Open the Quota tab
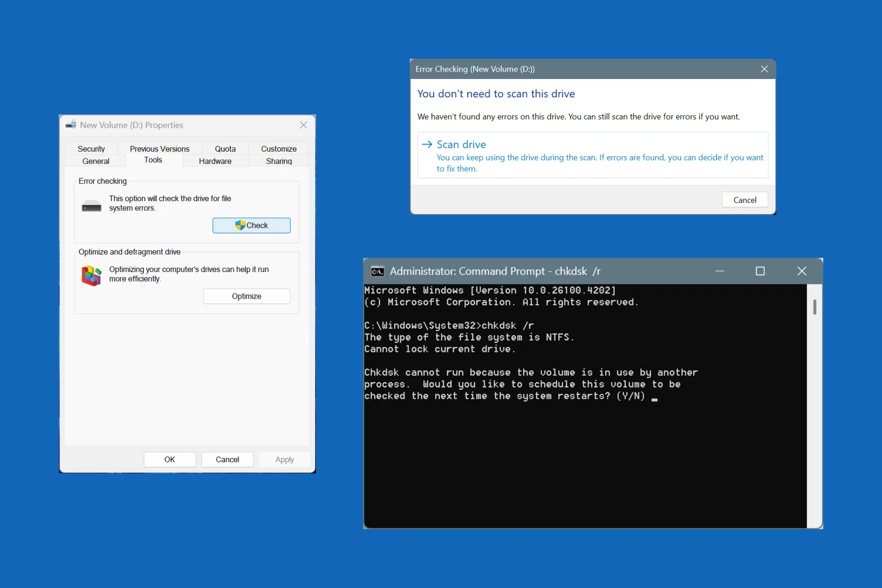The width and height of the screenshot is (882, 588). point(225,148)
